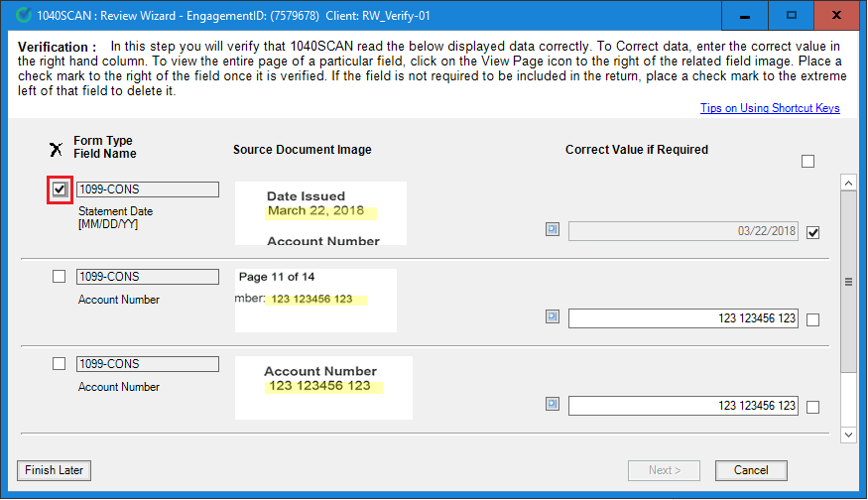Open Tips on Using Shortcut Keys link
Screen dimensions: 868x500
pyautogui.click(x=770, y=108)
